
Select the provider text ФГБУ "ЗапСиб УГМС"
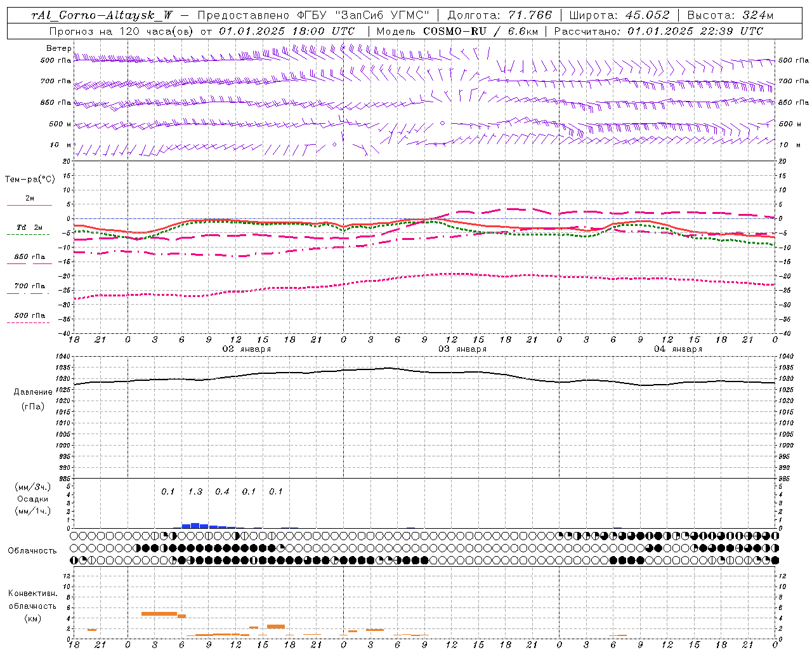point(363,15)
